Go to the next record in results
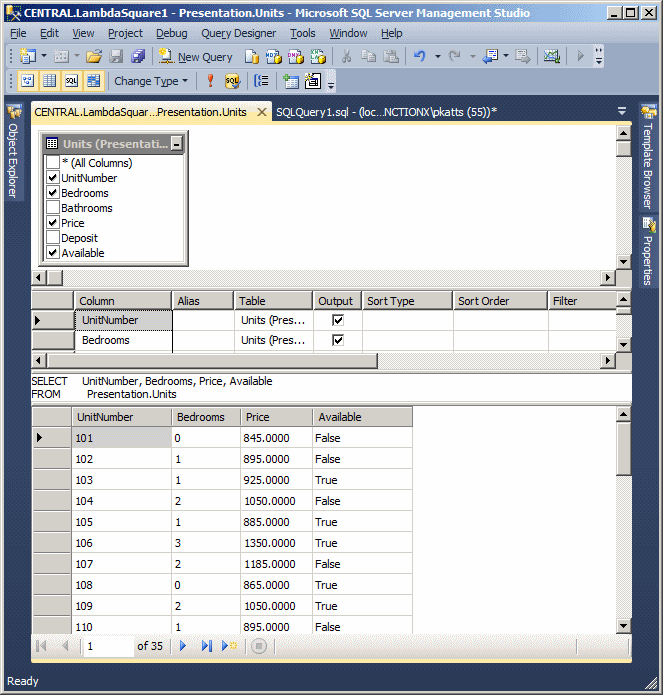The height and width of the screenshot is (695, 663). click(183, 646)
